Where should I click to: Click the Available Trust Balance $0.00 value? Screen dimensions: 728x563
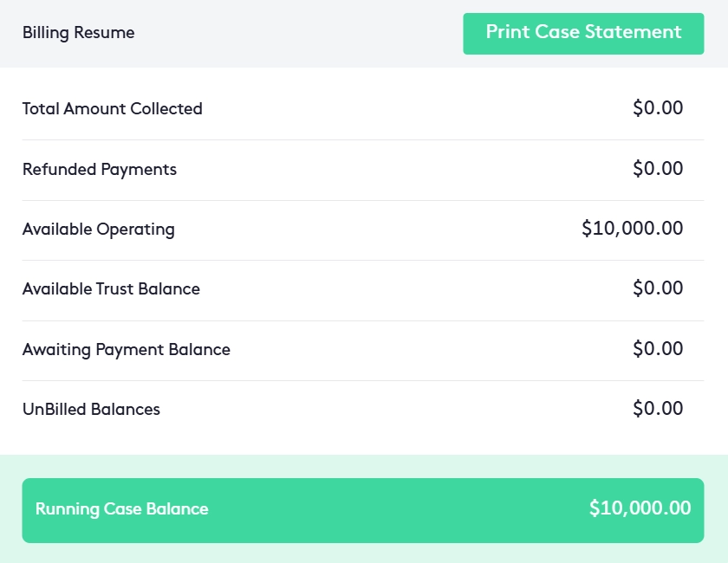click(x=658, y=288)
